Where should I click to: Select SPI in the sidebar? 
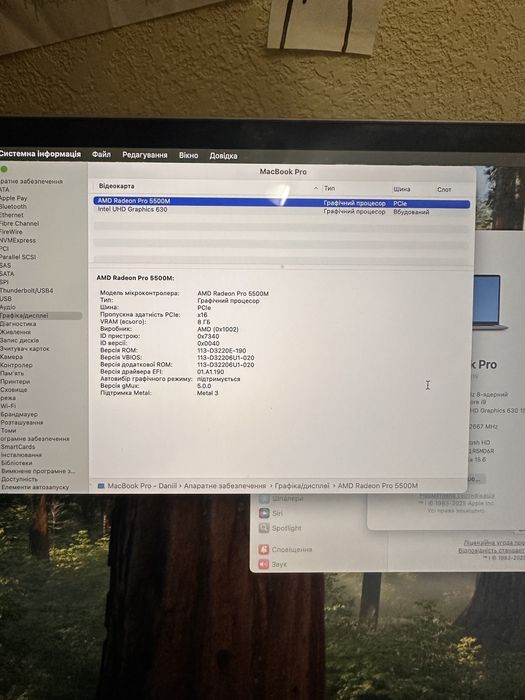pos(4,282)
